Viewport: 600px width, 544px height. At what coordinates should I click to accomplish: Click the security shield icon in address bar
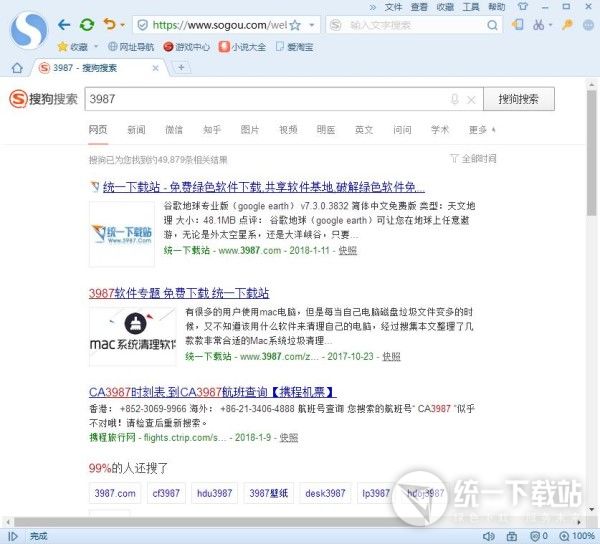(x=143, y=25)
